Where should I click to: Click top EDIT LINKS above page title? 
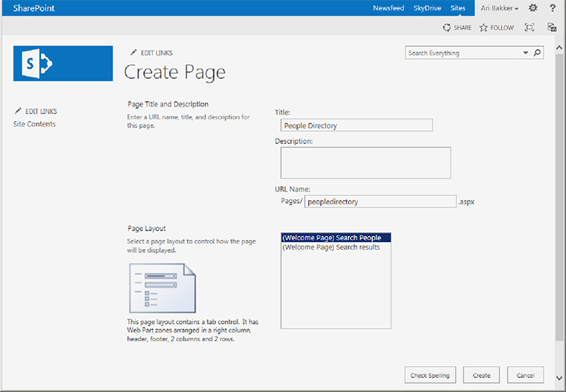157,53
